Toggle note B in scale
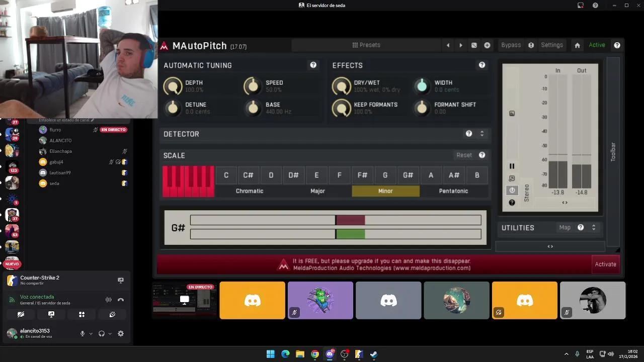 [x=477, y=175]
